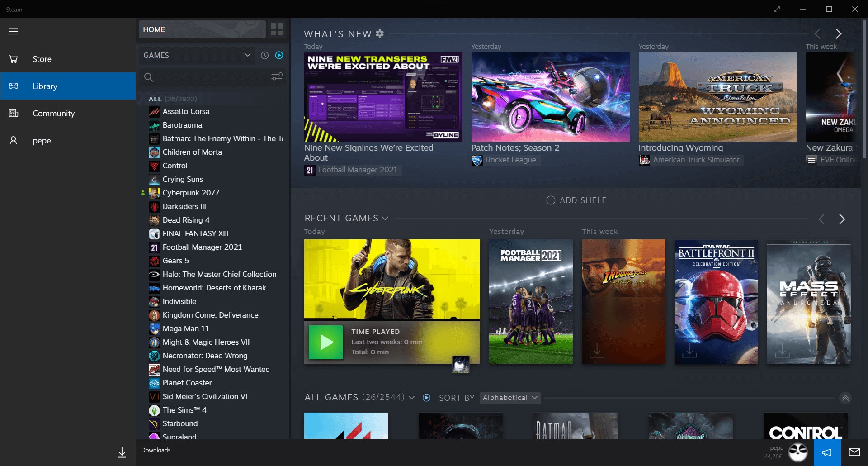The image size is (868, 466).
Task: Click ADD SHELF
Action: pyautogui.click(x=576, y=200)
